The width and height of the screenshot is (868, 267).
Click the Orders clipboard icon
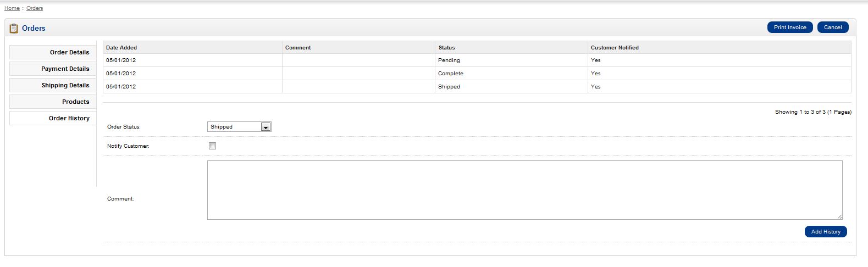tap(14, 28)
